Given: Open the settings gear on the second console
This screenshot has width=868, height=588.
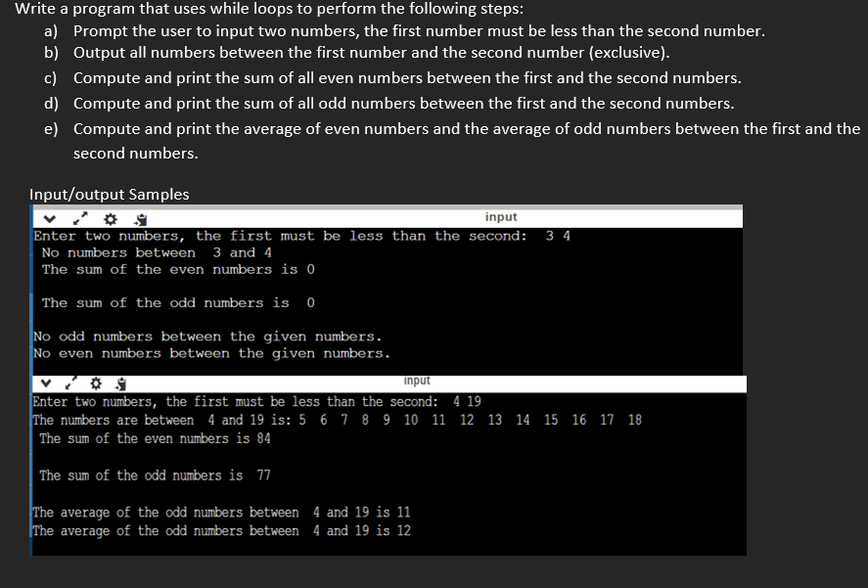Looking at the screenshot, I should click(x=95, y=383).
